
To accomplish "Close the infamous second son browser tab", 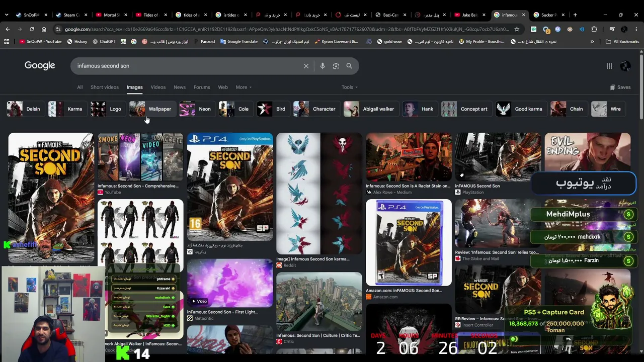I will coord(523,15).
